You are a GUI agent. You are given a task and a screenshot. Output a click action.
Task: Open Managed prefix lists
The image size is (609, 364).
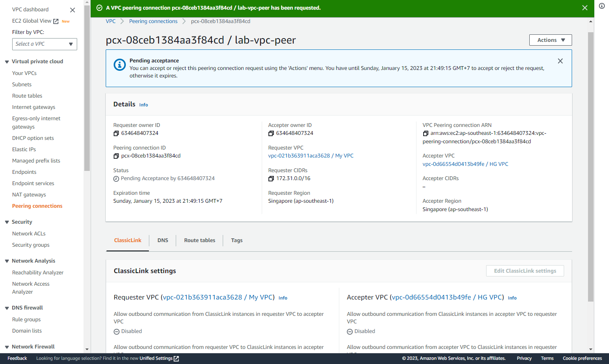point(36,161)
